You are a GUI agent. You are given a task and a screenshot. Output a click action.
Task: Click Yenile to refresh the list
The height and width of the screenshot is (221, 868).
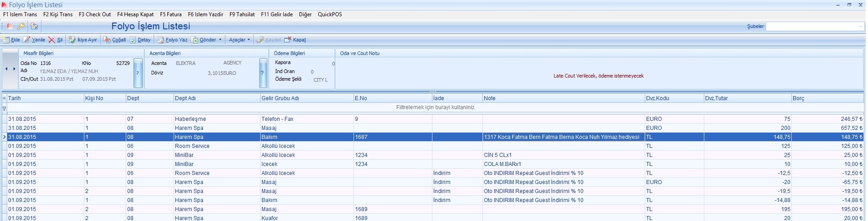[x=34, y=40]
